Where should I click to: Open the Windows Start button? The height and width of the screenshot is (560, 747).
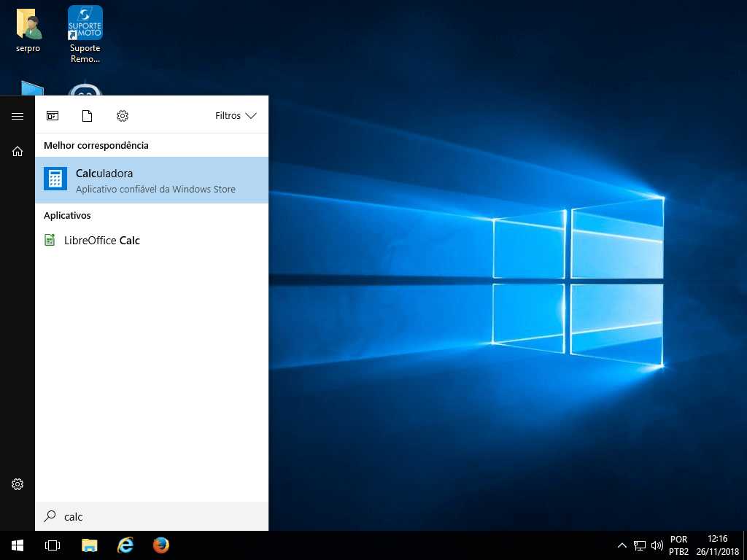(18, 545)
